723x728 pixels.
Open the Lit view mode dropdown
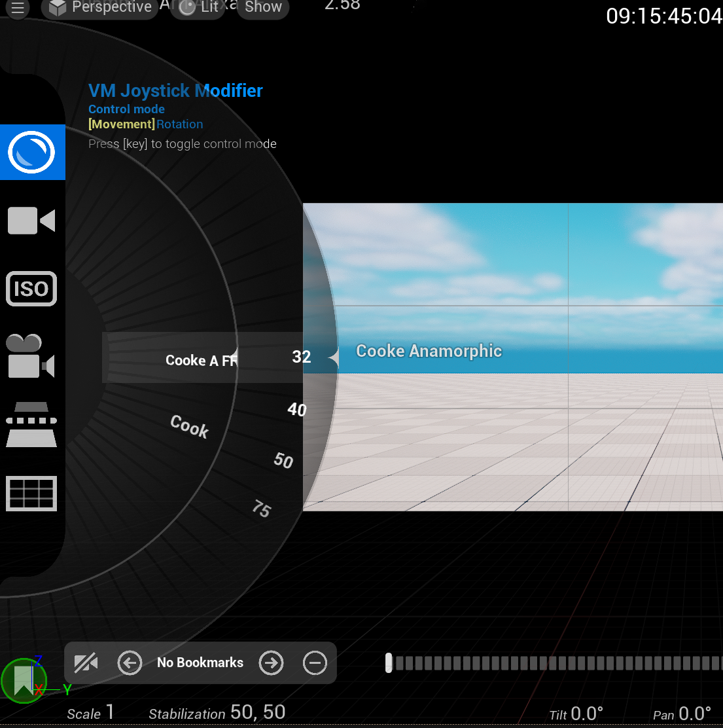(198, 7)
